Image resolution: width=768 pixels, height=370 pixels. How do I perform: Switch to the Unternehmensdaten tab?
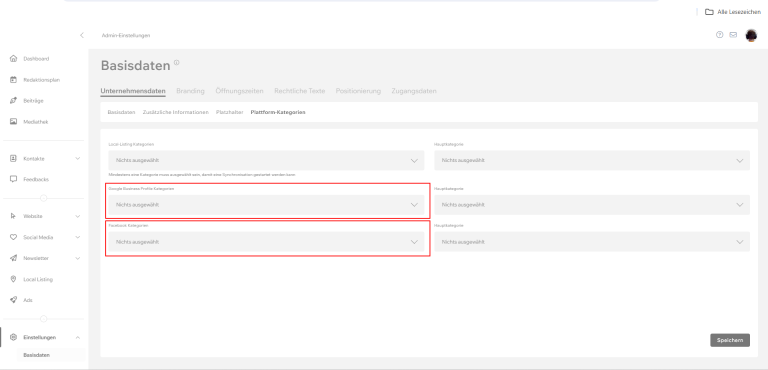[x=133, y=91]
